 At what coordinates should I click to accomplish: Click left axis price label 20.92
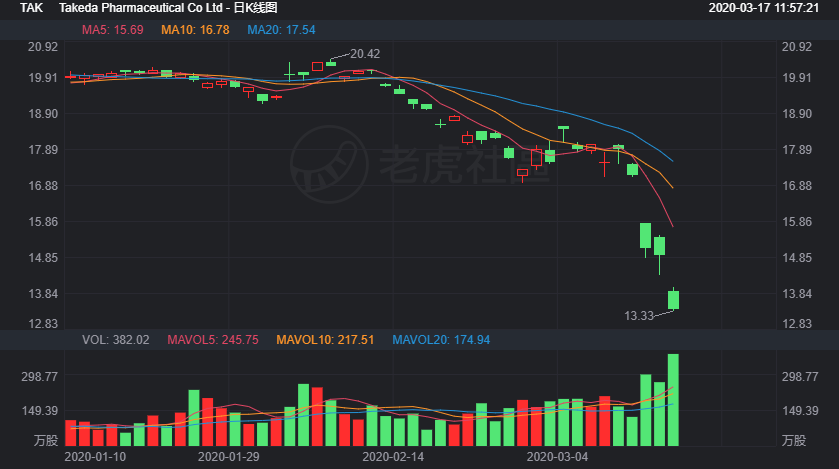43,47
